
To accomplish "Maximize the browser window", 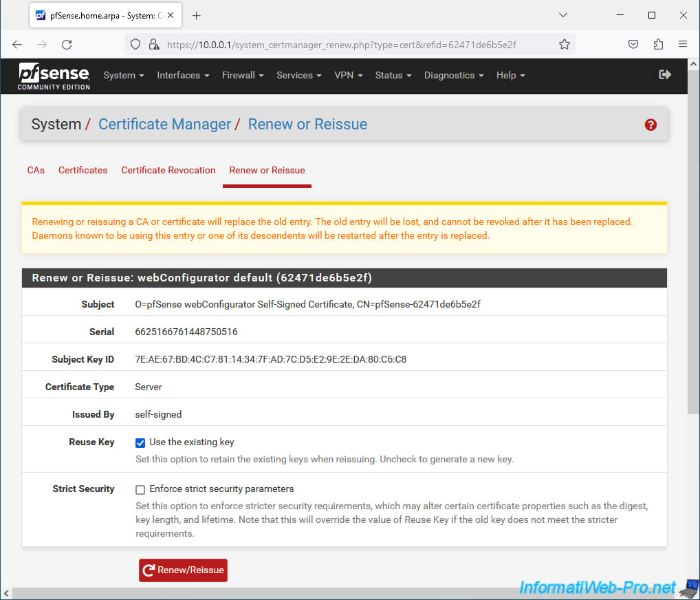I will pos(652,15).
